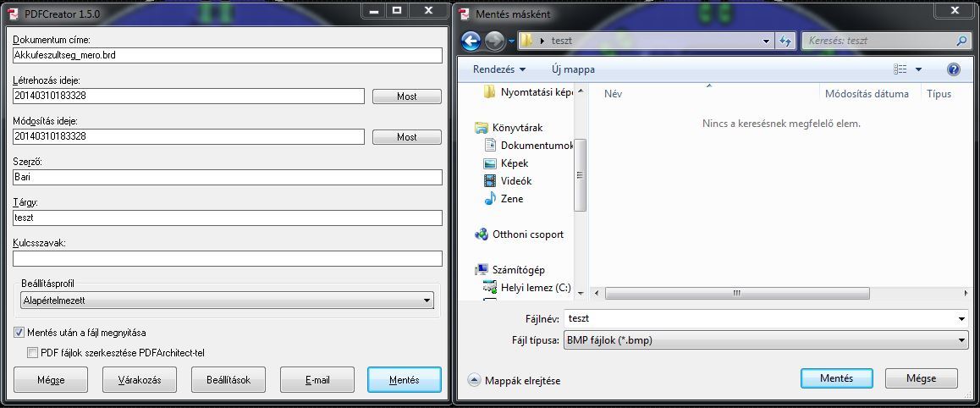Click the Létrehozás ideje field
This screenshot has height=408, width=980.
point(188,96)
